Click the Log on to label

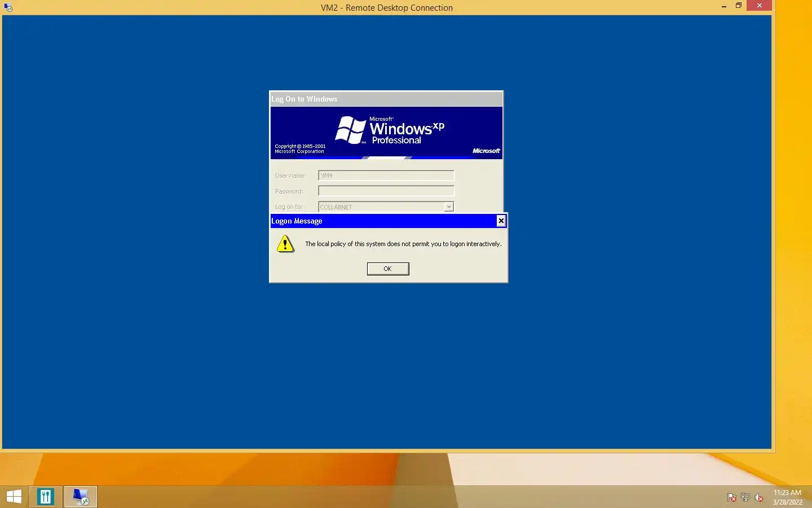click(x=289, y=207)
